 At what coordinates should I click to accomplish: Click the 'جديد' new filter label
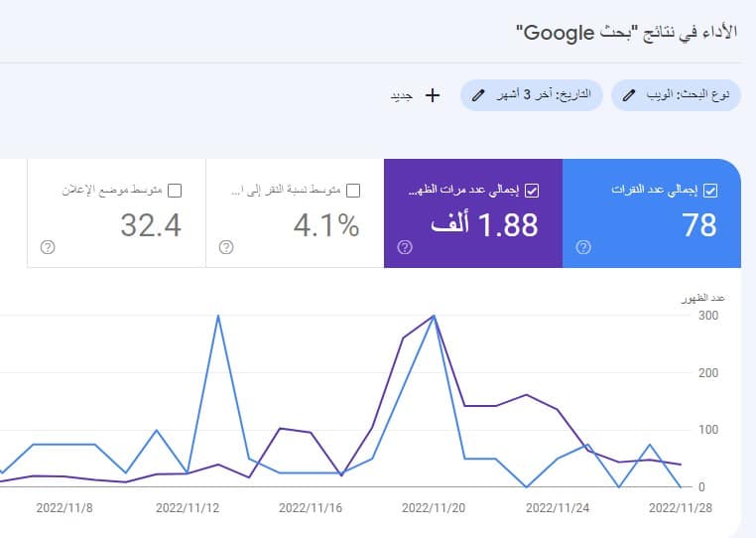coord(401,96)
